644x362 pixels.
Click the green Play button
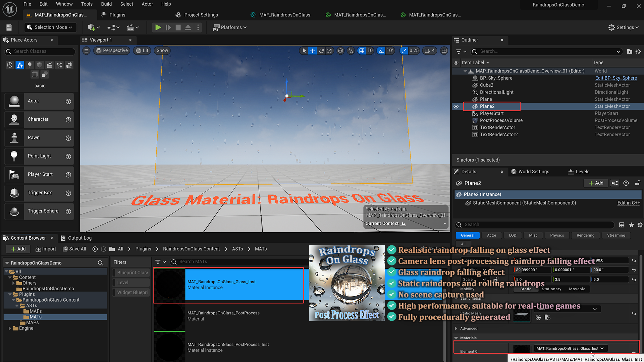pyautogui.click(x=158, y=27)
